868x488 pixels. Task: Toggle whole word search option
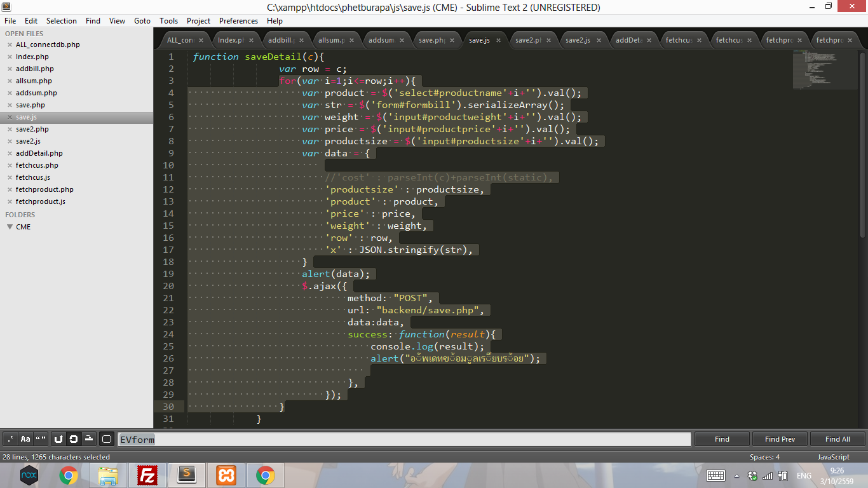(41, 439)
